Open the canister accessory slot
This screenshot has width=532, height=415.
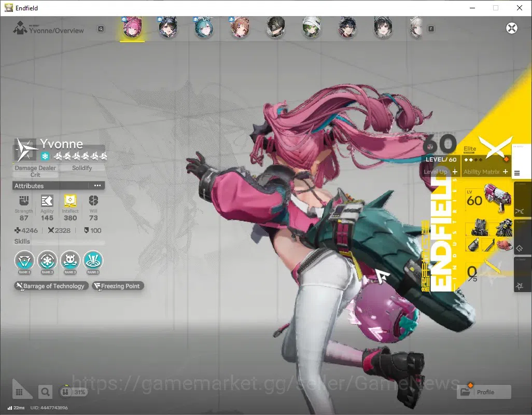click(x=473, y=245)
